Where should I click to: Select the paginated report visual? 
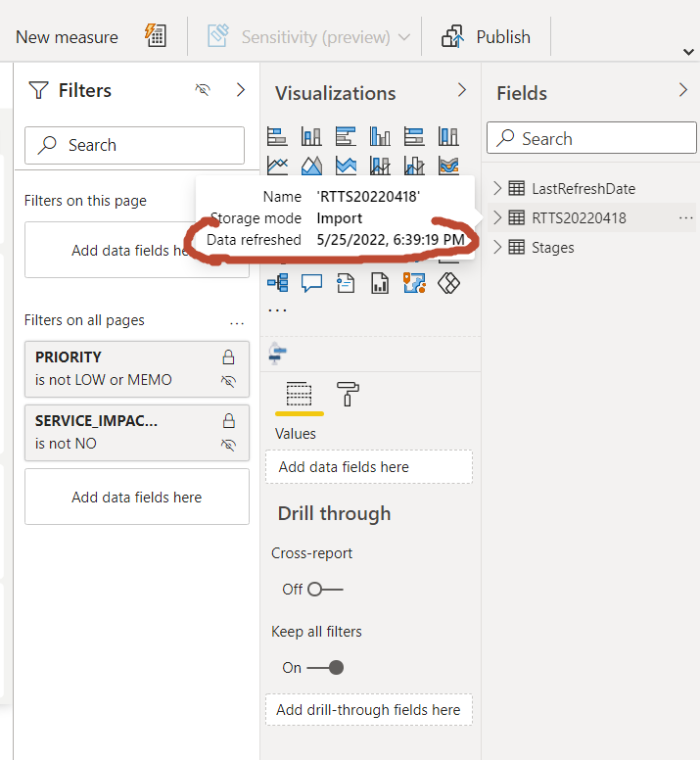pos(380,283)
